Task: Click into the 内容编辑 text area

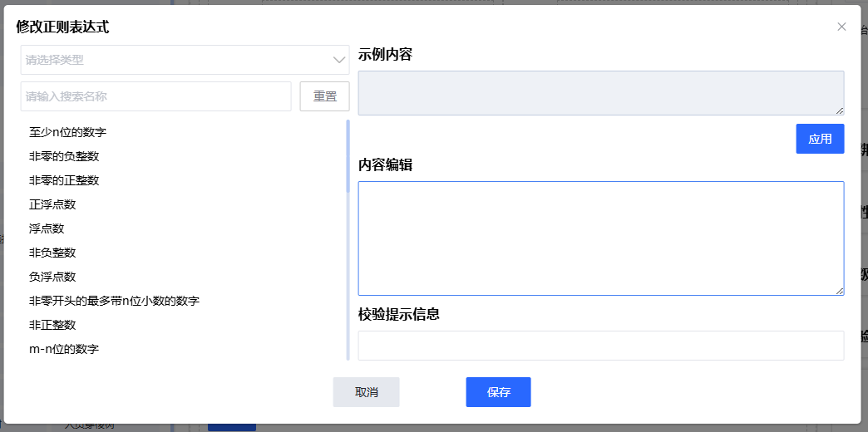Action: [x=600, y=238]
